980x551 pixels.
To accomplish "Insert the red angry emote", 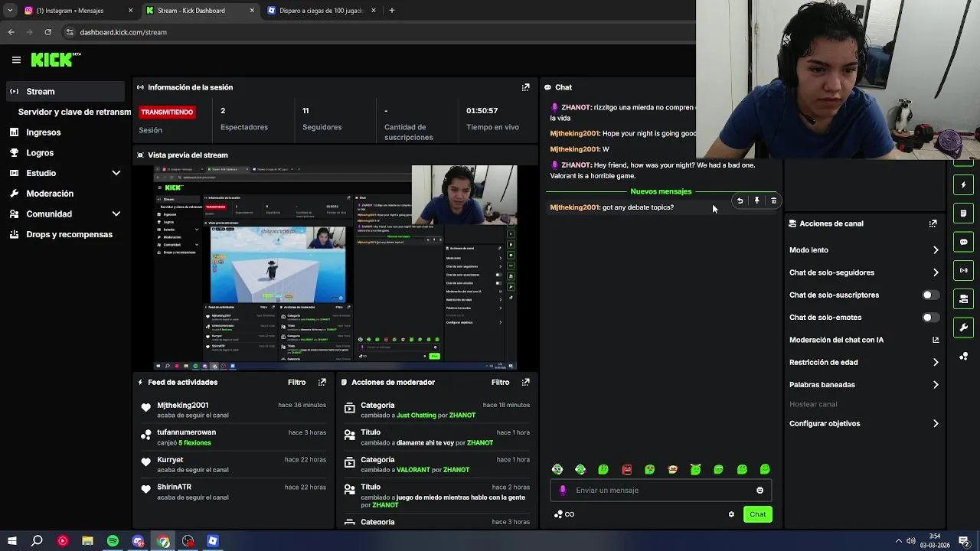I will click(x=626, y=469).
